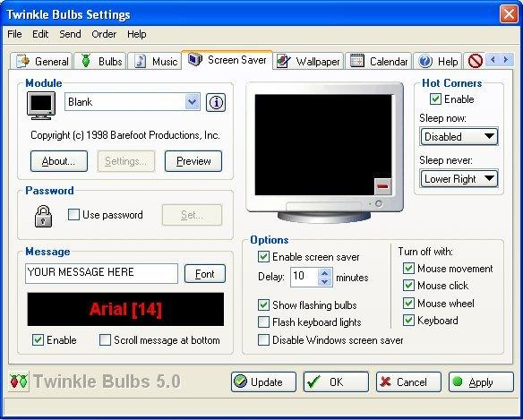Screen dimensions: 523x420
Task: Click the YOUR MESSAGE HERE text field
Action: (101, 273)
